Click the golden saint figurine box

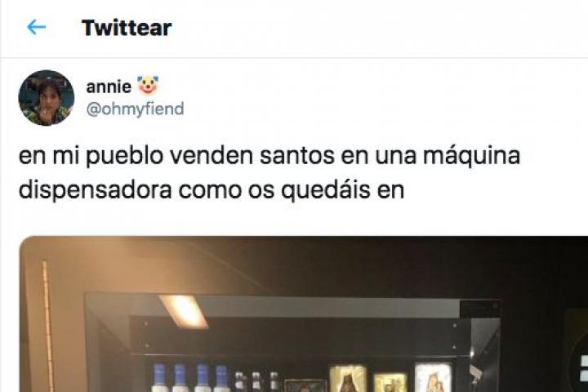pyautogui.click(x=348, y=378)
